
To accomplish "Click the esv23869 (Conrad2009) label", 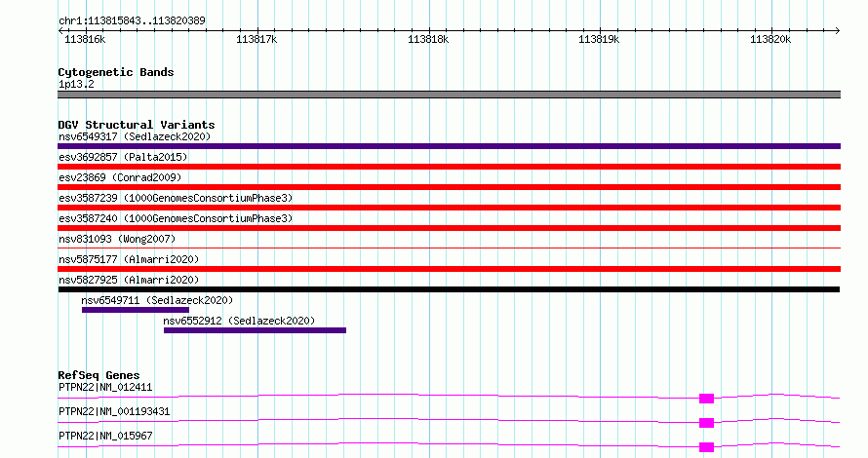I will tap(120, 177).
